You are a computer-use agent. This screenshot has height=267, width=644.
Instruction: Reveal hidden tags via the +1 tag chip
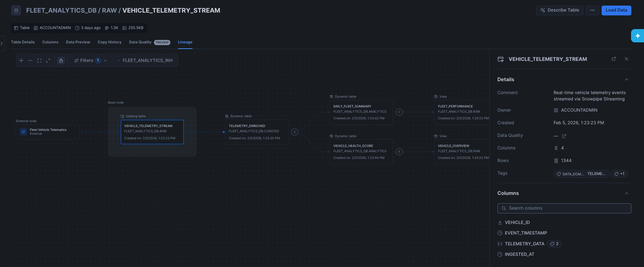(x=619, y=174)
